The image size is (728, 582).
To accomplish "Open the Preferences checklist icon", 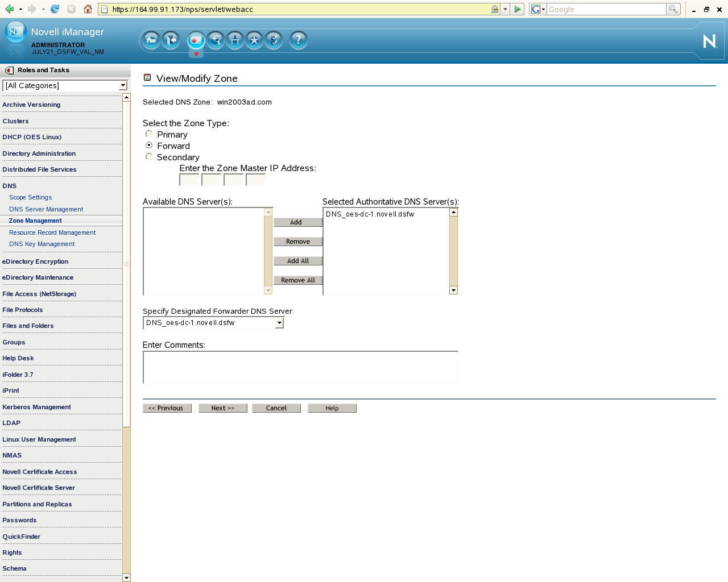I will pyautogui.click(x=274, y=40).
